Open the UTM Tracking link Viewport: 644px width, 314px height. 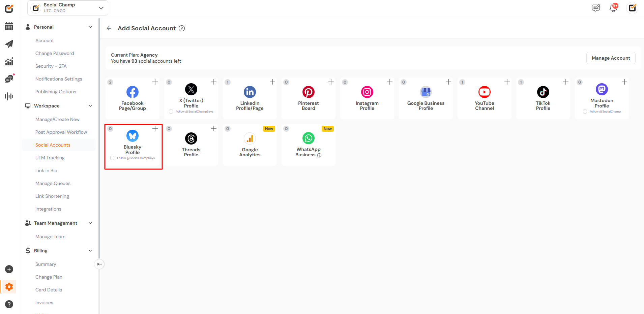50,158
